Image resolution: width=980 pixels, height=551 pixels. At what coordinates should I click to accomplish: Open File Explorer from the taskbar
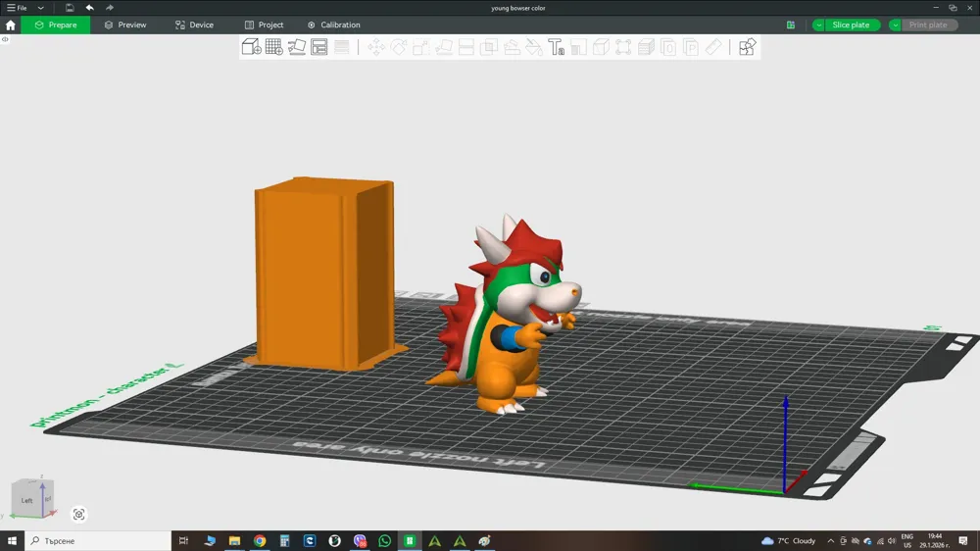coord(234,540)
